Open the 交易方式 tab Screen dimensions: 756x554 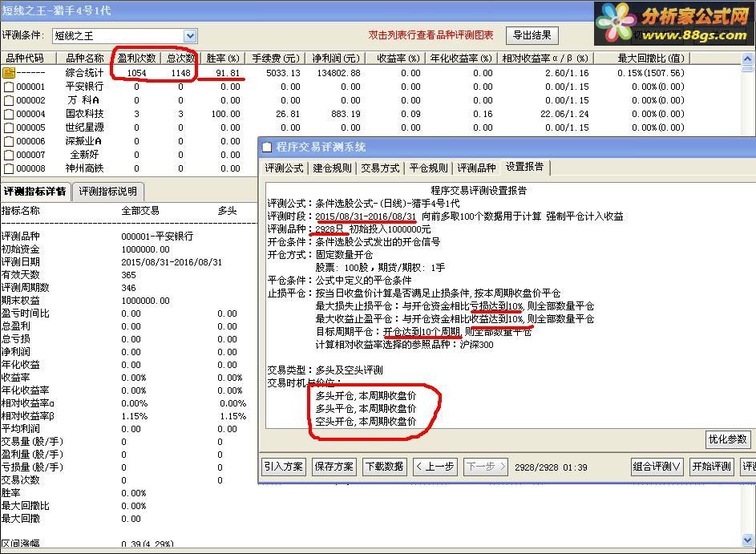(x=381, y=168)
